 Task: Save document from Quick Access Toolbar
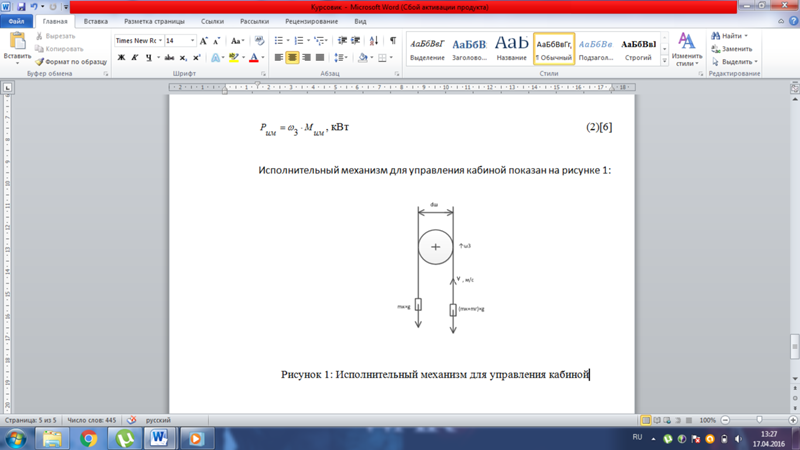[x=21, y=7]
